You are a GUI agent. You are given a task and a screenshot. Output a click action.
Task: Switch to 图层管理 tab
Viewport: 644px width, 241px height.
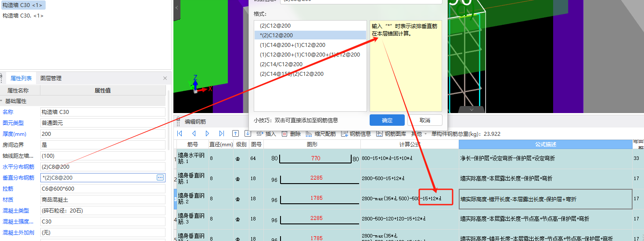pos(51,78)
